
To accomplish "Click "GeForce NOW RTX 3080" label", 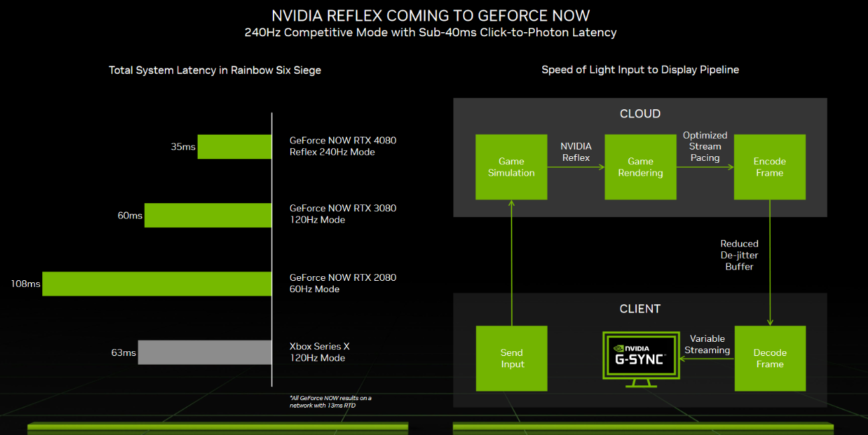I will pos(343,208).
